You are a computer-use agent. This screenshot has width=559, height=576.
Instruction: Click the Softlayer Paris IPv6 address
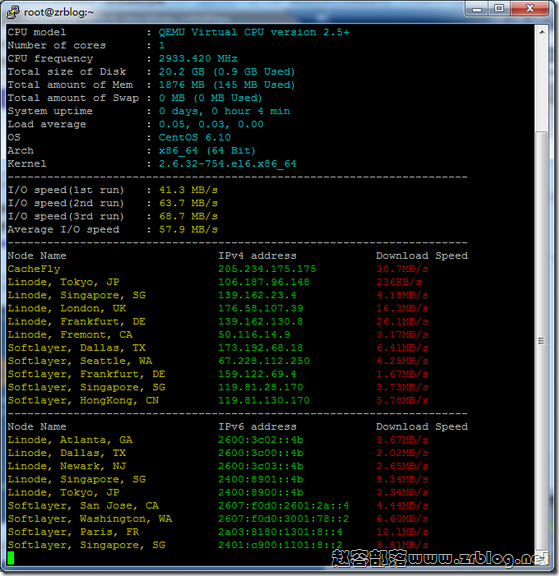[280, 532]
